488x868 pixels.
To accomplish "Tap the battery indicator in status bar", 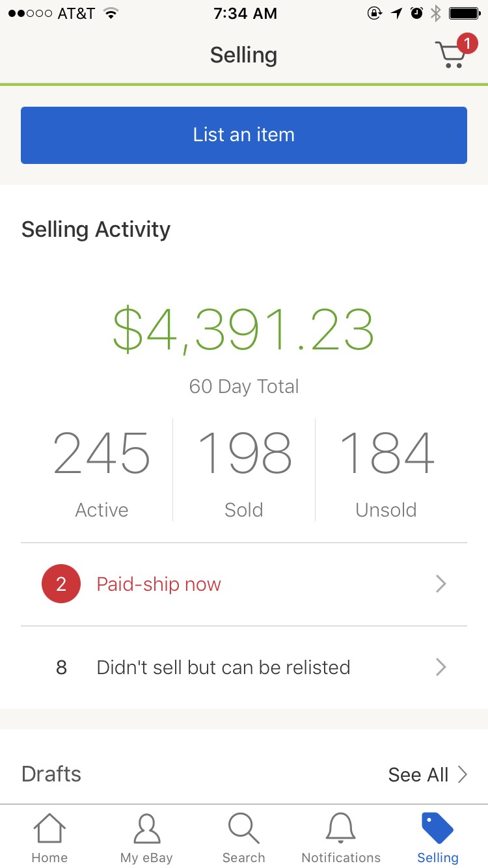I will click(x=464, y=13).
